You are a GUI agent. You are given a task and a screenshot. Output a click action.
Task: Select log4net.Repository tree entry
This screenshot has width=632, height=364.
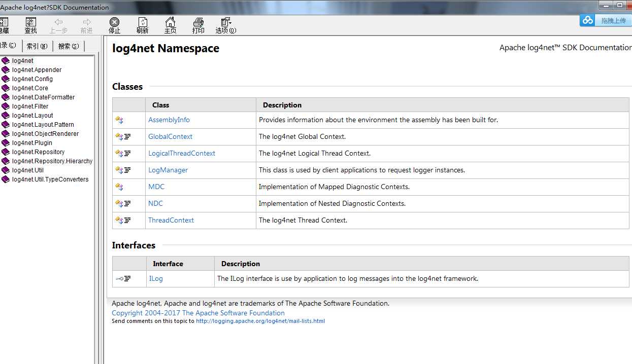click(x=39, y=152)
